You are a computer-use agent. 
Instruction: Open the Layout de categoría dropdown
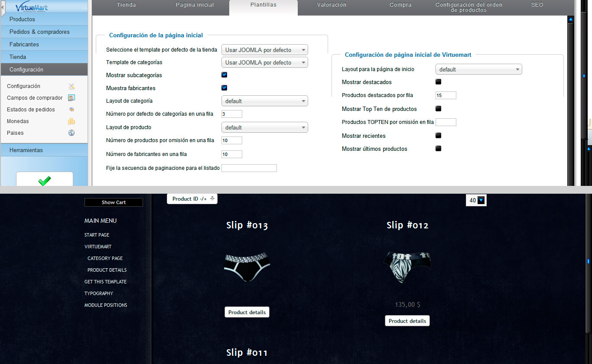click(264, 101)
